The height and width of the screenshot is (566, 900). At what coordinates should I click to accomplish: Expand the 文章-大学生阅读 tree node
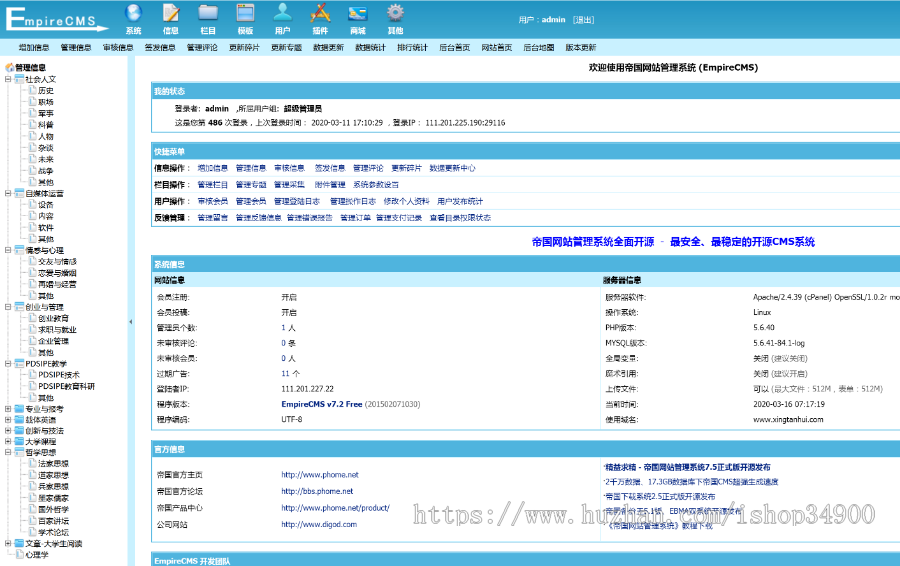tap(8, 543)
